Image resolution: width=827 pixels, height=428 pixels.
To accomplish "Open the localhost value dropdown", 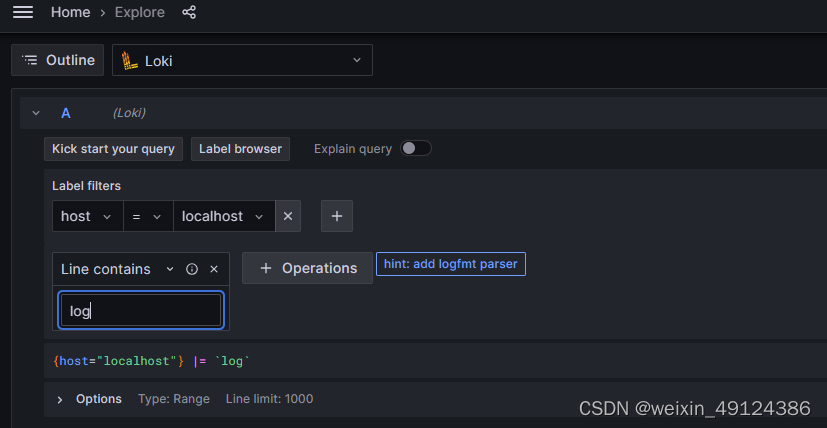I will [224, 216].
